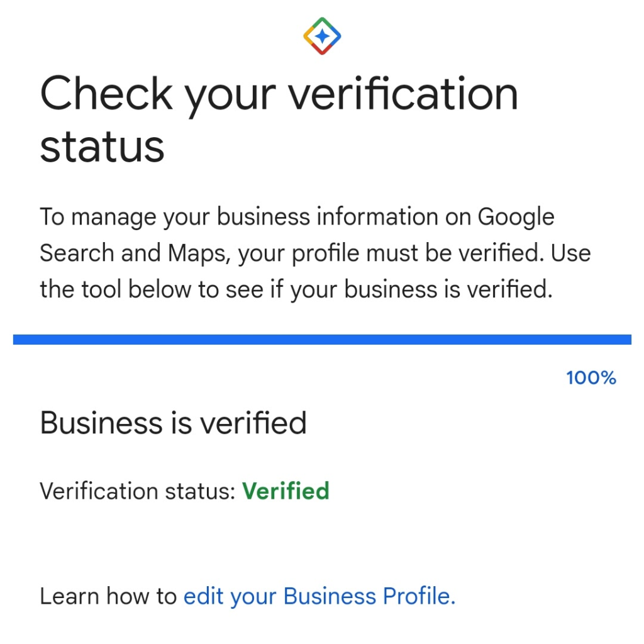This screenshot has height=644, width=644.
Task: Click the 100% progress label
Action: (x=591, y=378)
